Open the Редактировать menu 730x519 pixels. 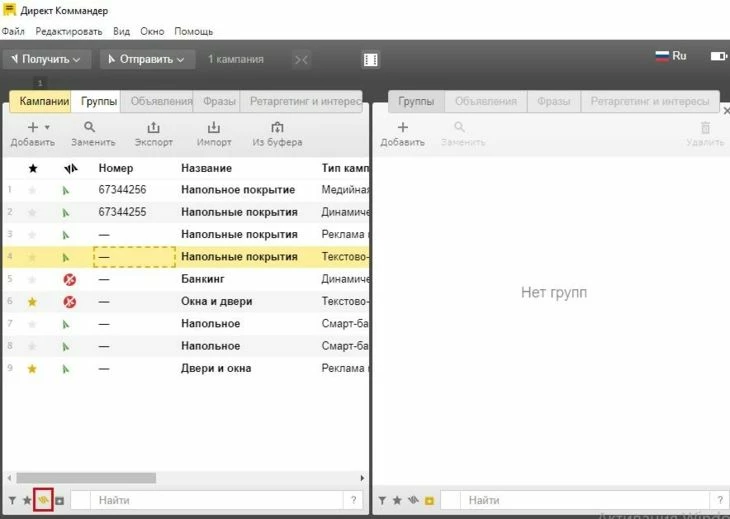pos(69,31)
